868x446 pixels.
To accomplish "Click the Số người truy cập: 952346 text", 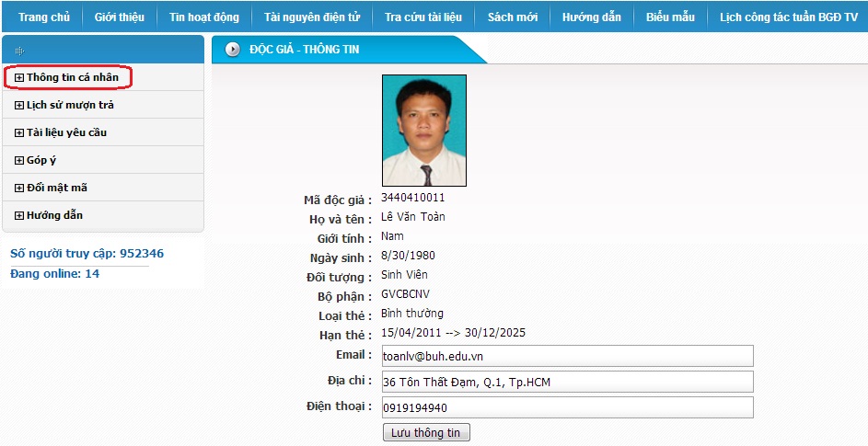I will [87, 254].
